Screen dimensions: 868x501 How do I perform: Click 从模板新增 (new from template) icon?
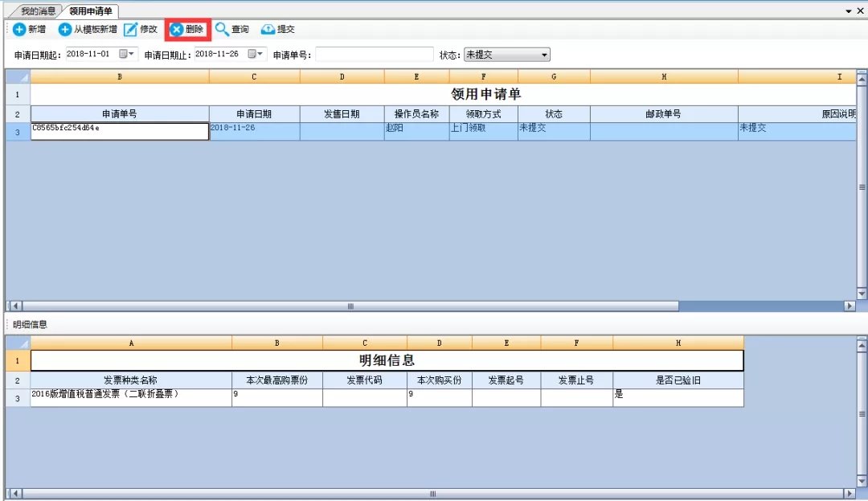[x=65, y=30]
